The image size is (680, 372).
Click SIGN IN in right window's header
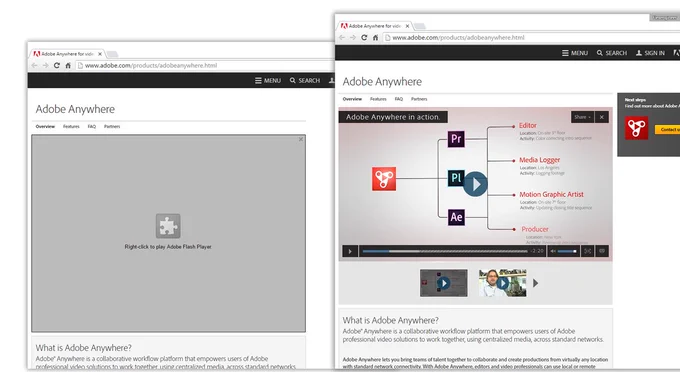coord(650,53)
